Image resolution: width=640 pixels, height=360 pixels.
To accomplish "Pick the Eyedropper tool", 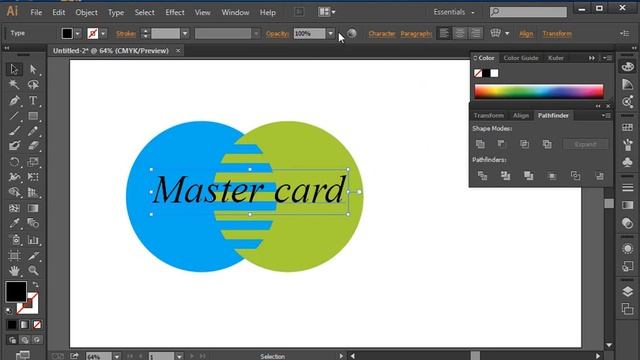I will pyautogui.click(x=14, y=223).
